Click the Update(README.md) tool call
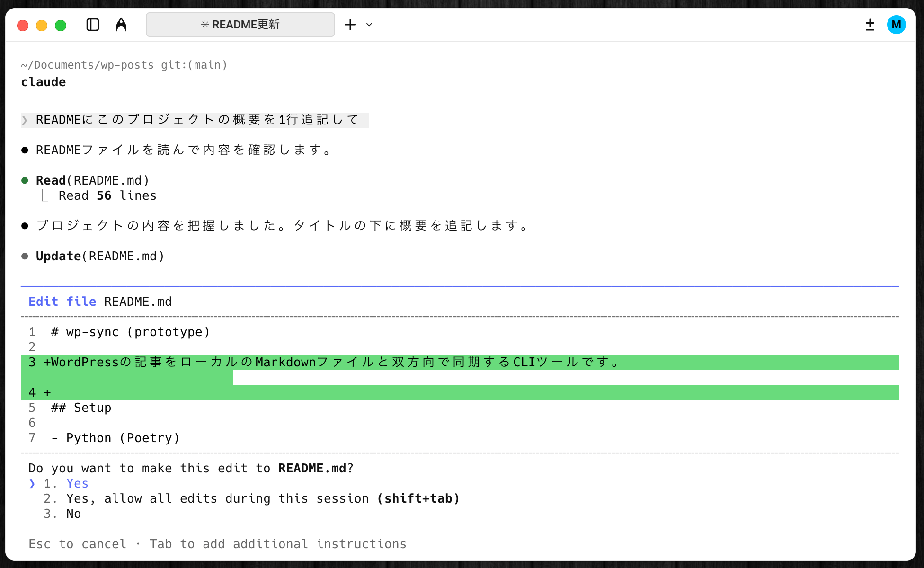 point(100,256)
